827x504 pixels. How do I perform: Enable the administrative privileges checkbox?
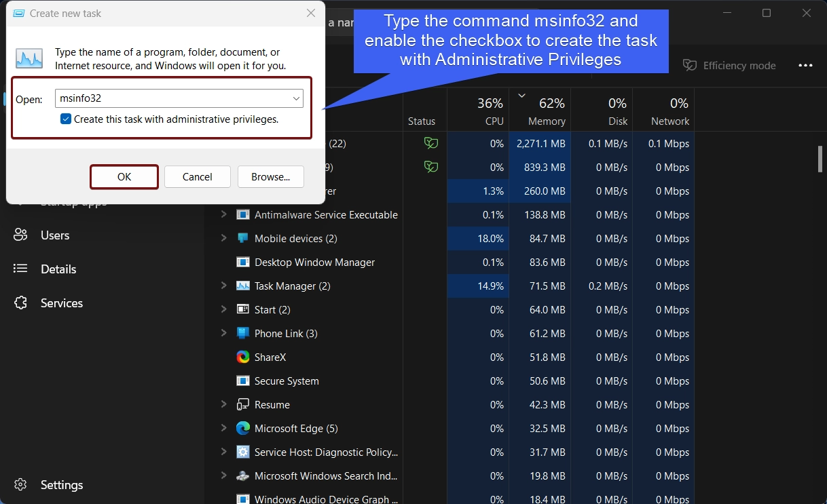[66, 119]
